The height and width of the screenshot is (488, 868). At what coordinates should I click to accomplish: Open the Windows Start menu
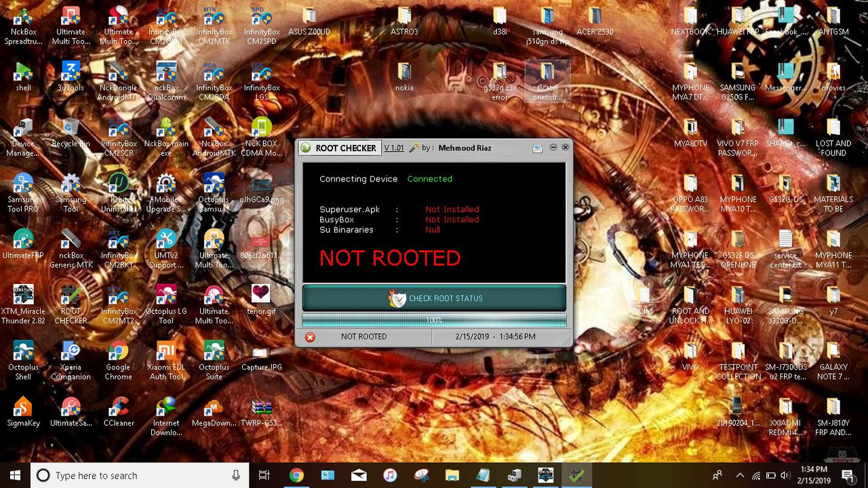15,476
